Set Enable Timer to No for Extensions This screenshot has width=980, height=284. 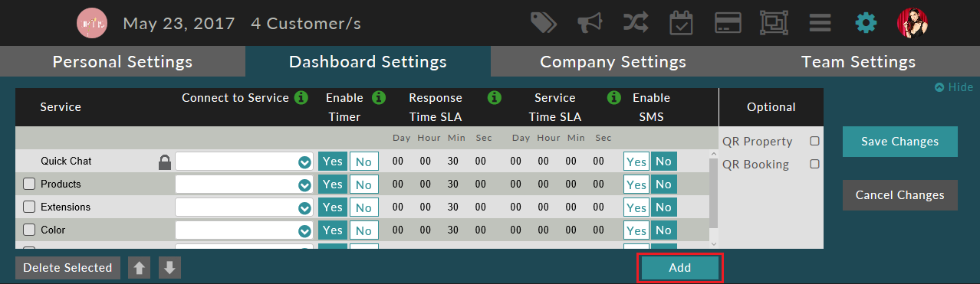coord(363,207)
